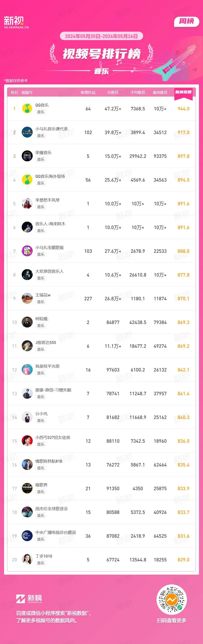
Task: Click the 周杰伦全球歌迷会 account name
Action: (52, 508)
